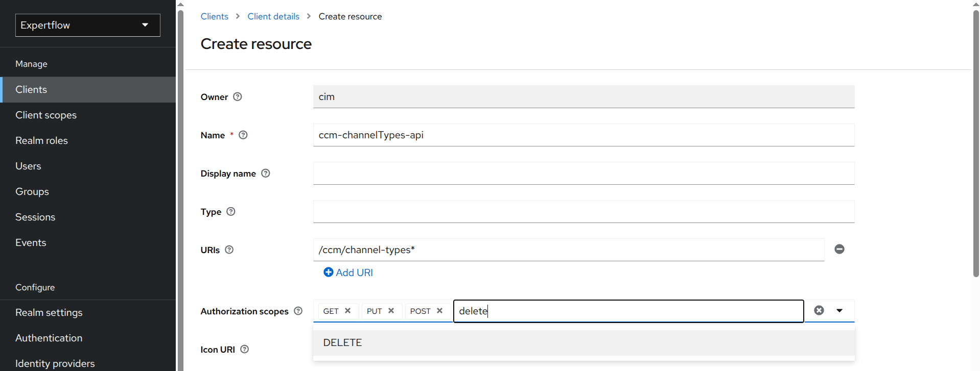Viewport: 980px width, 371px height.
Task: Click the main page vertical scrollbar
Action: pos(975,143)
